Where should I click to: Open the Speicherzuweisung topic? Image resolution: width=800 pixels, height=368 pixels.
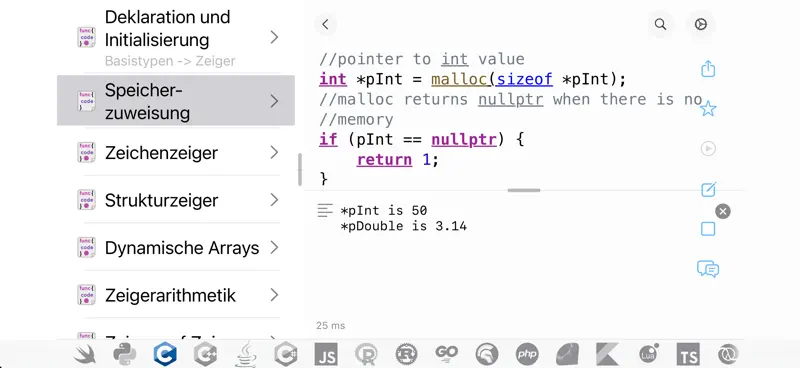(176, 101)
